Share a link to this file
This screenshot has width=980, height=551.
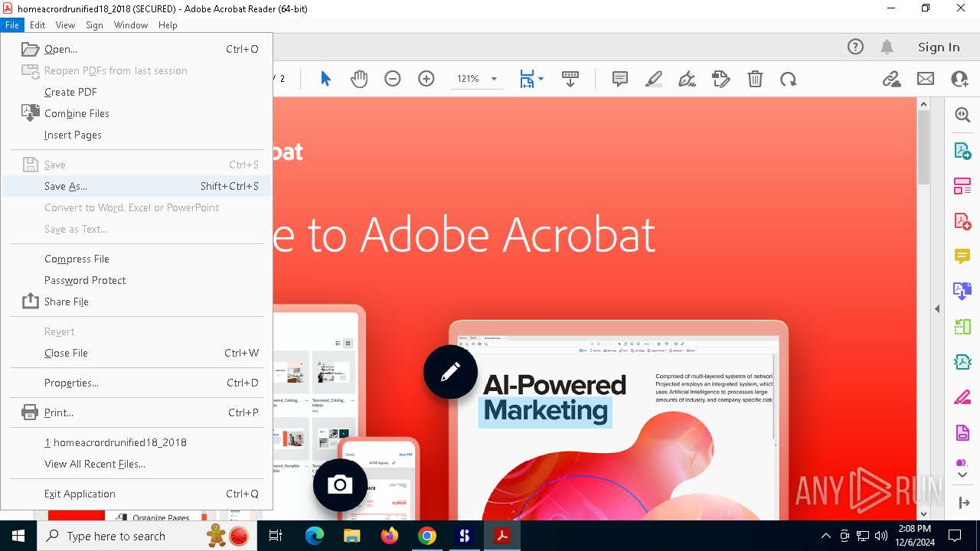(x=891, y=79)
